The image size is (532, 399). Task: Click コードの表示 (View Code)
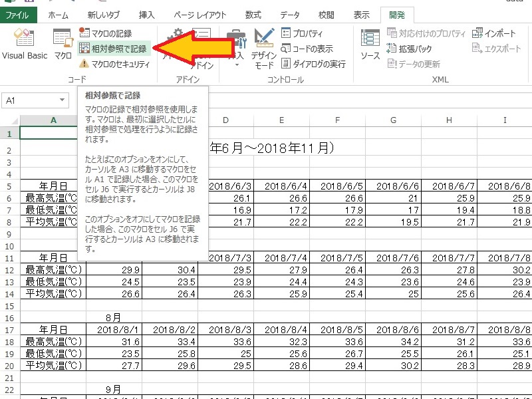pos(307,49)
